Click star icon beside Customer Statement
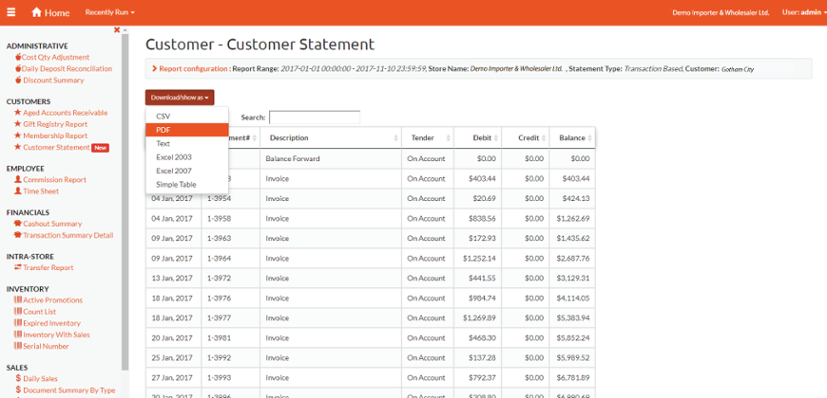This screenshot has width=827, height=398. click(x=18, y=147)
